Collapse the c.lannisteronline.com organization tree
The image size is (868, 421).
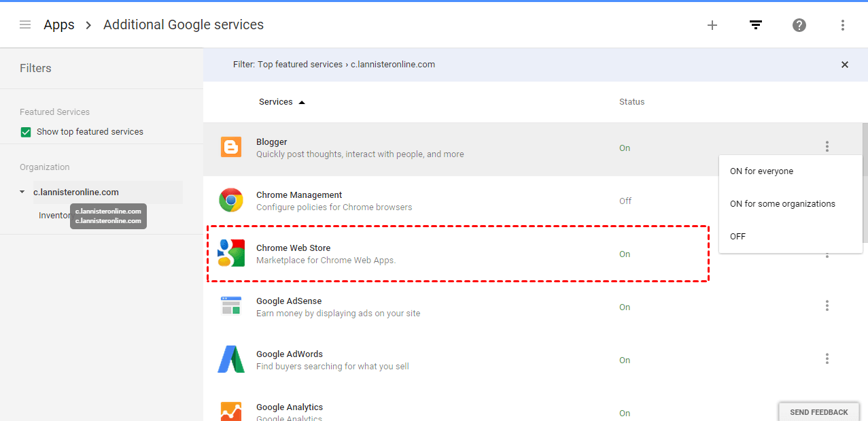pos(22,192)
